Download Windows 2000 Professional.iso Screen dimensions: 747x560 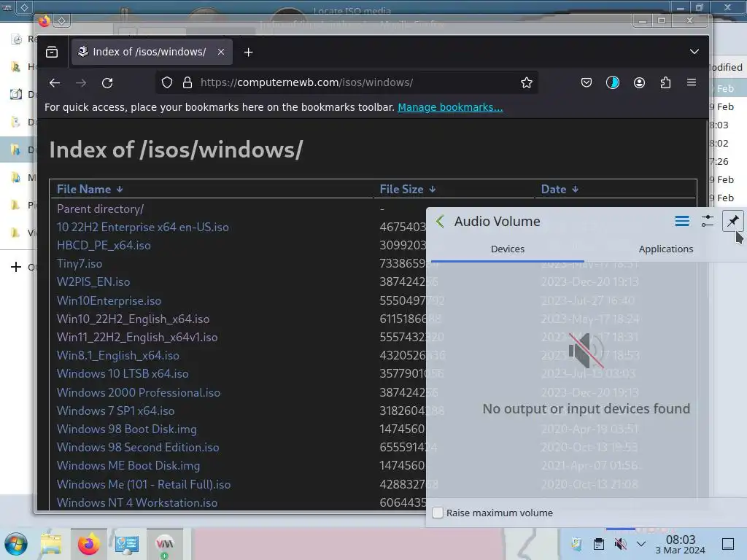[138, 393]
